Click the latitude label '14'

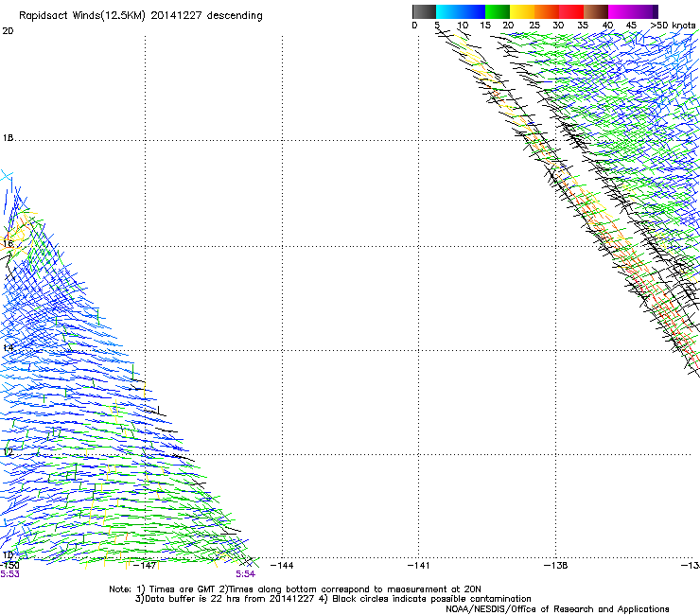[x=8, y=348]
